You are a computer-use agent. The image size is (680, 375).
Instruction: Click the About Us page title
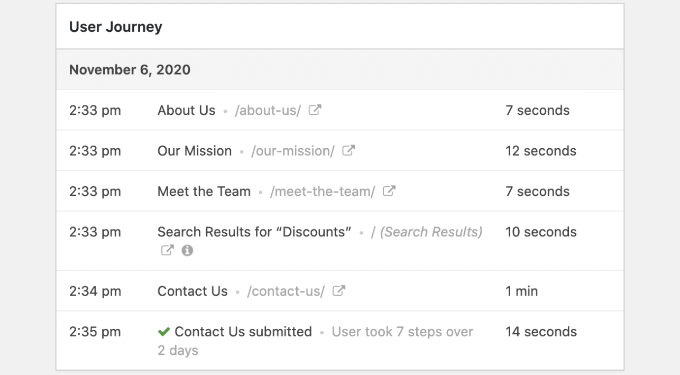(186, 111)
